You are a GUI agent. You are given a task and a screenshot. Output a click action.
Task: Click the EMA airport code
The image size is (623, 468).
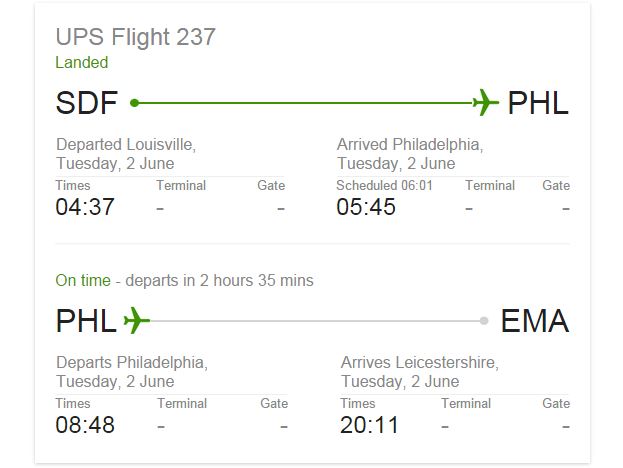(x=535, y=321)
